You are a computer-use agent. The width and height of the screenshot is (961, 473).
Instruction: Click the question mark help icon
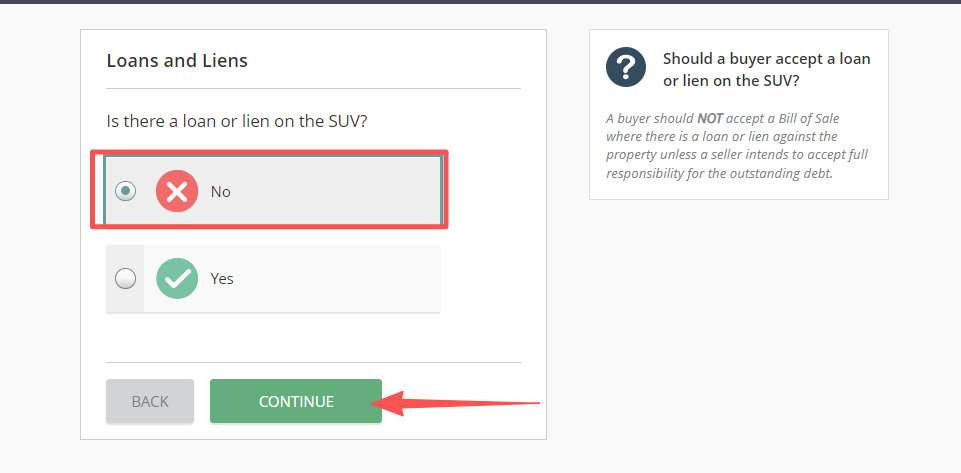coord(626,69)
